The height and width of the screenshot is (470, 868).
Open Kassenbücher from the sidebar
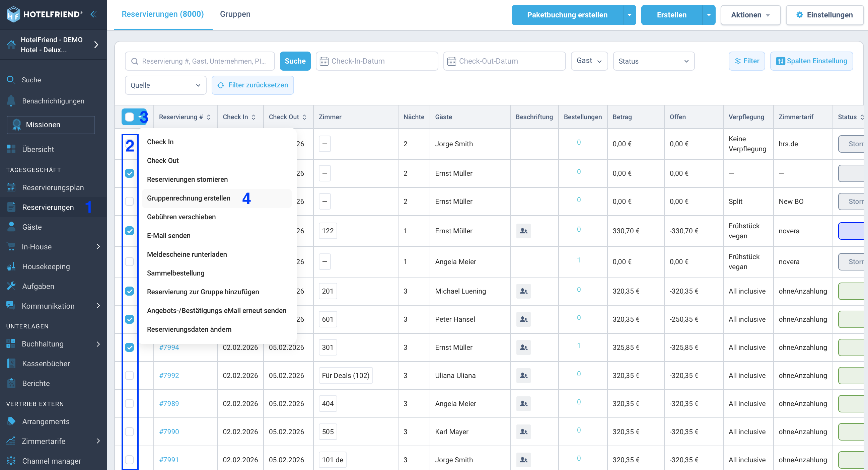46,364
